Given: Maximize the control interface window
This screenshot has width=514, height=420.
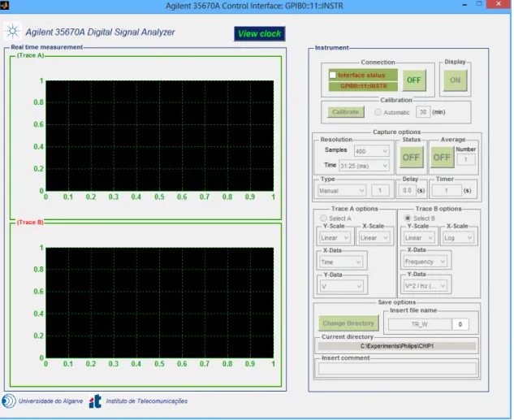Looking at the screenshot, I should point(479,4).
